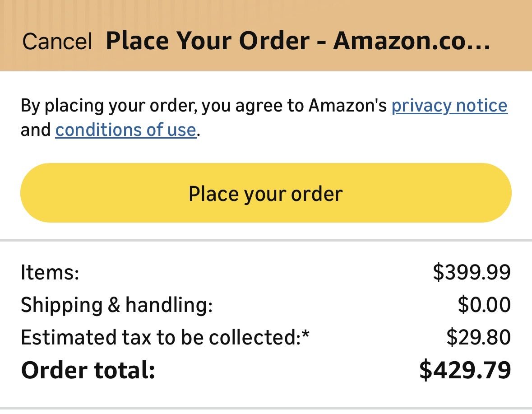Open the privacy notice link

tap(449, 106)
